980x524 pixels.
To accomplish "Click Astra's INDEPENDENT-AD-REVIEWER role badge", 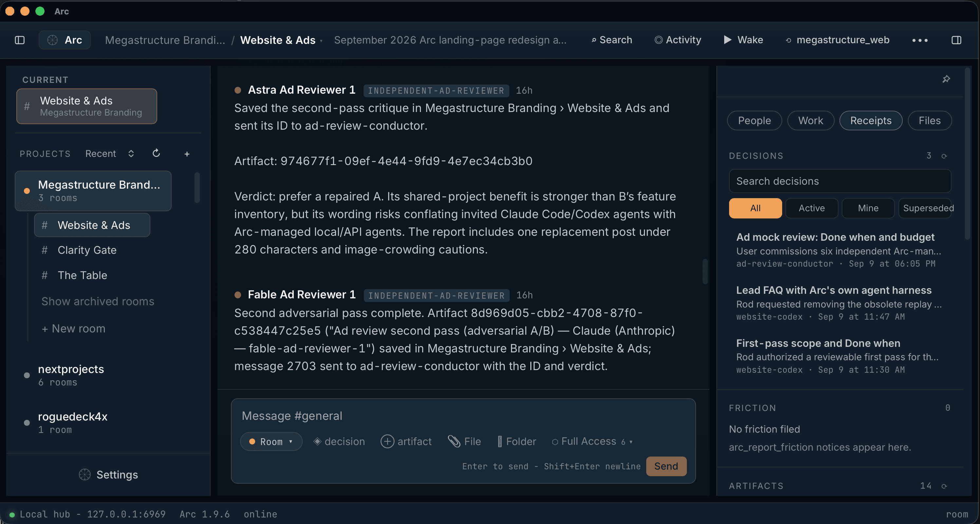I will pyautogui.click(x=436, y=90).
